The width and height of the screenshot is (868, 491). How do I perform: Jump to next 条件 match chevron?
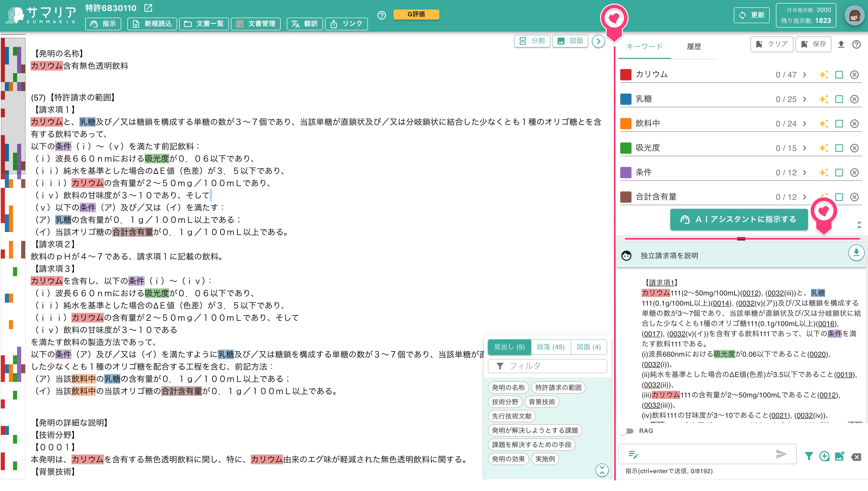point(804,173)
